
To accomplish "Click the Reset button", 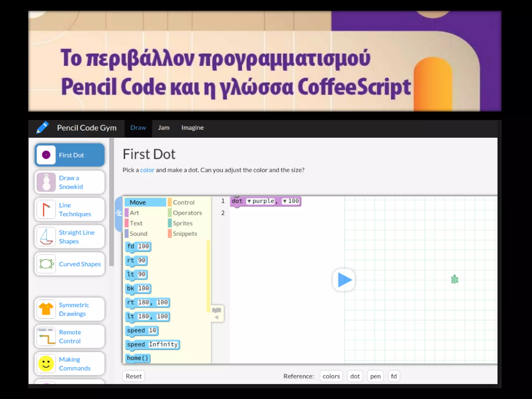I will (134, 376).
